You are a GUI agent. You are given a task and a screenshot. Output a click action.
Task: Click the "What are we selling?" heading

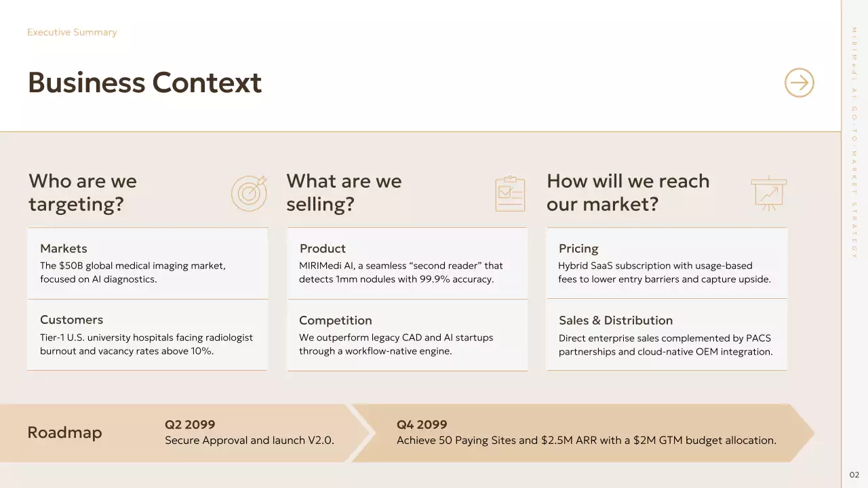pos(344,192)
